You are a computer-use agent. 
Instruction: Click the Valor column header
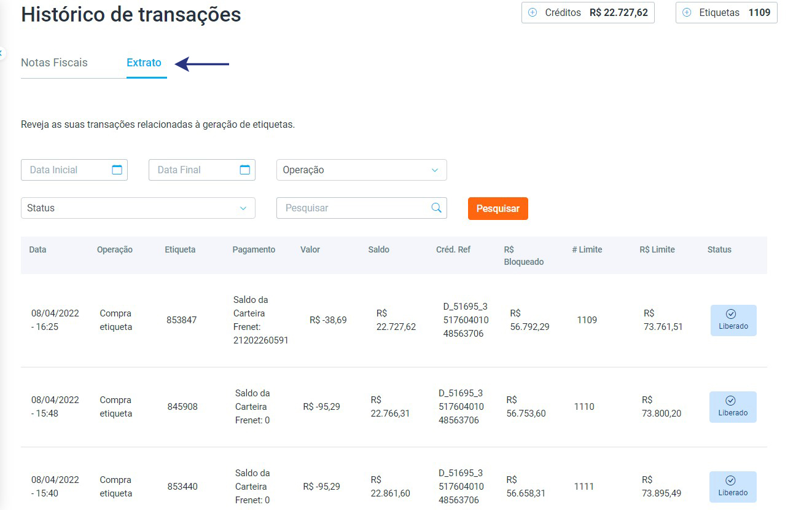tap(310, 249)
